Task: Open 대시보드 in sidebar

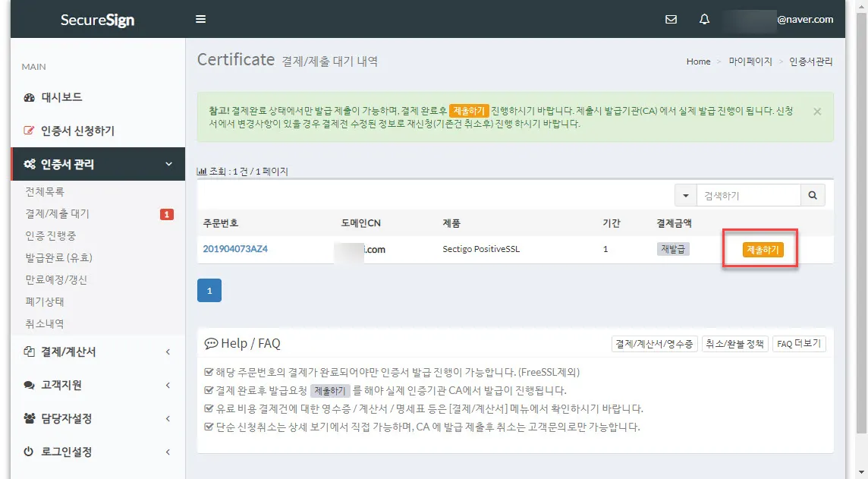Action: 62,97
